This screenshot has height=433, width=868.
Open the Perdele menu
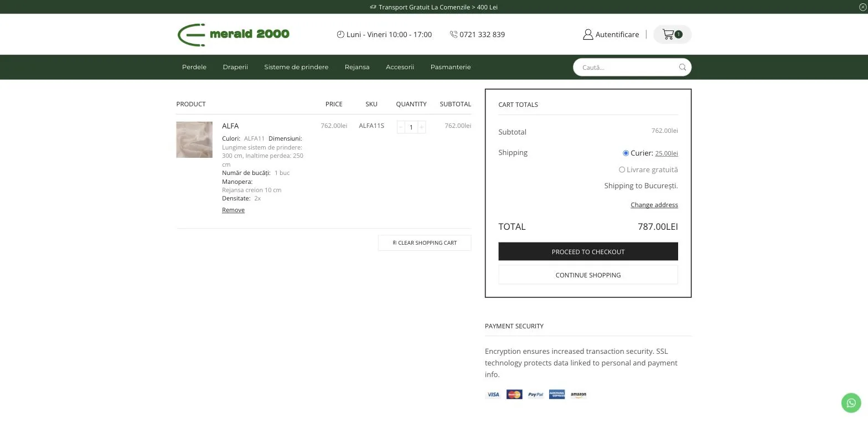point(194,67)
